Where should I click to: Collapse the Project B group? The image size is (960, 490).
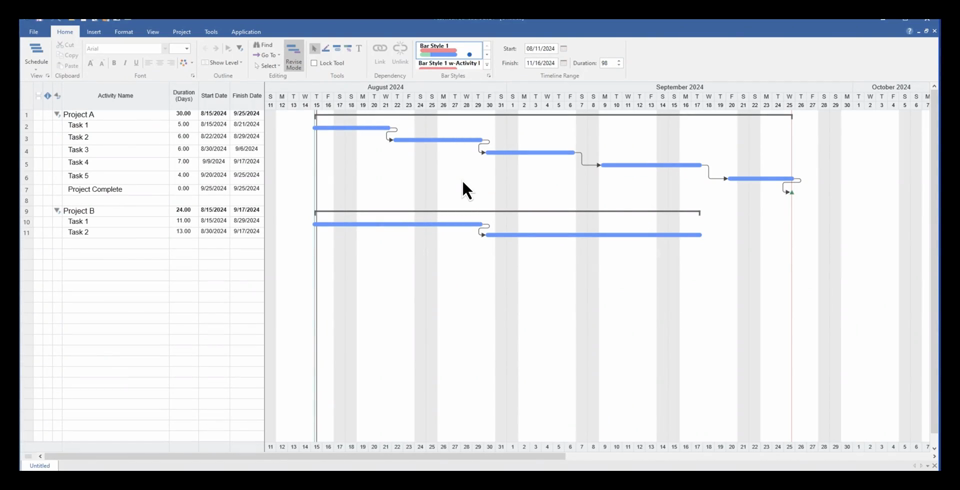(57, 211)
